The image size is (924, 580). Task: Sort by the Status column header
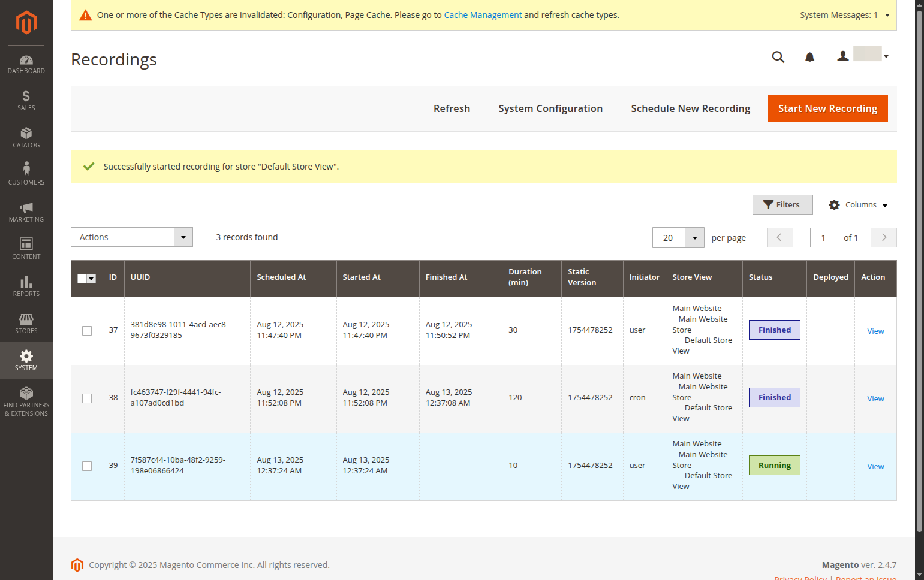[774, 277]
